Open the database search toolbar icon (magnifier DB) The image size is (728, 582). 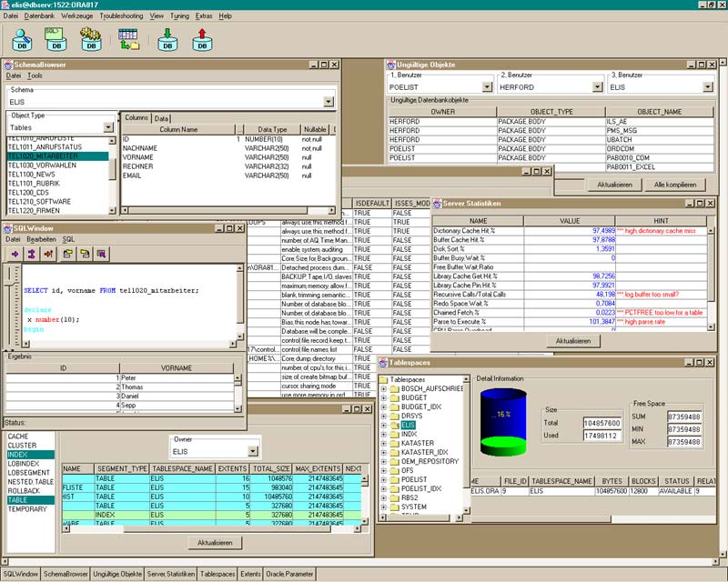22,39
